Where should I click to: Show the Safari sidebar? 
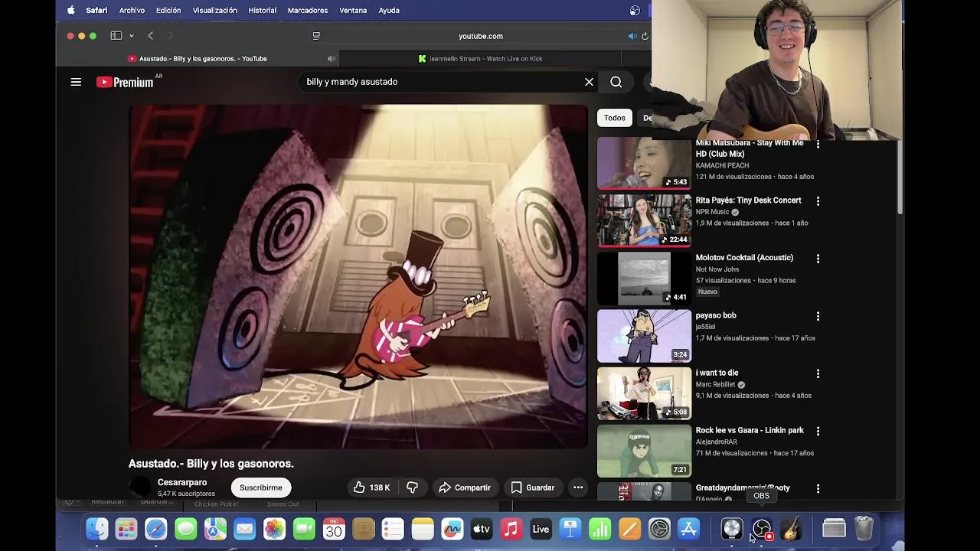point(116,36)
